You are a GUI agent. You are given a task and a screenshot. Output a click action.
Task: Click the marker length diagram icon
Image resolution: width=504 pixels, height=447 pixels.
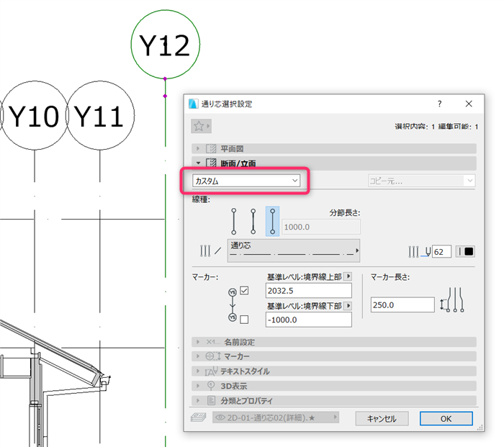pyautogui.click(x=452, y=300)
